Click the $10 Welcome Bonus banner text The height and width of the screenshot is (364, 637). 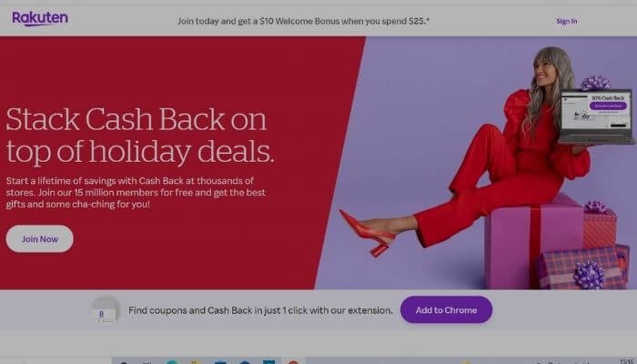point(303,21)
